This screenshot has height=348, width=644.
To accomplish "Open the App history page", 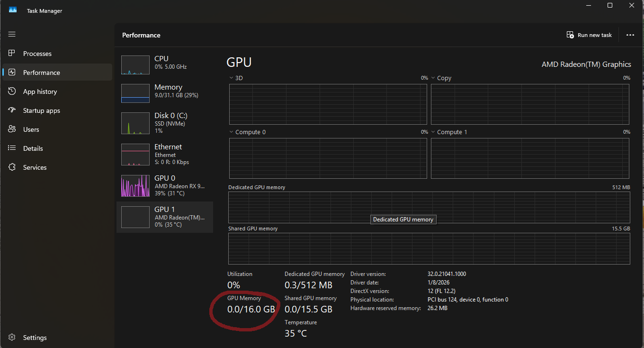I will tap(57, 92).
